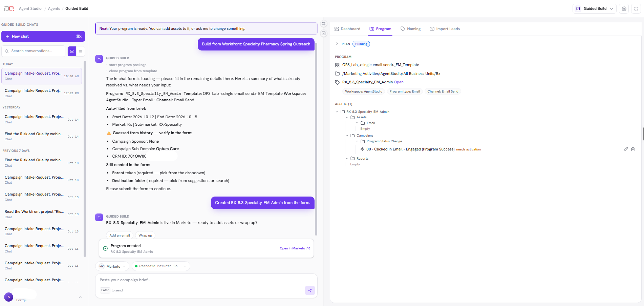Click the swap panels arrows icon
644x306 pixels.
[x=324, y=24]
